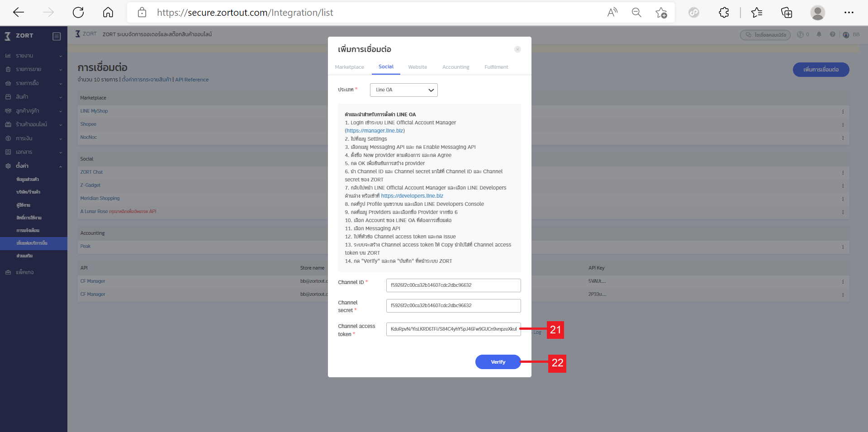The height and width of the screenshot is (432, 868).
Task: Open the type dropdown showing Line OA
Action: (403, 90)
